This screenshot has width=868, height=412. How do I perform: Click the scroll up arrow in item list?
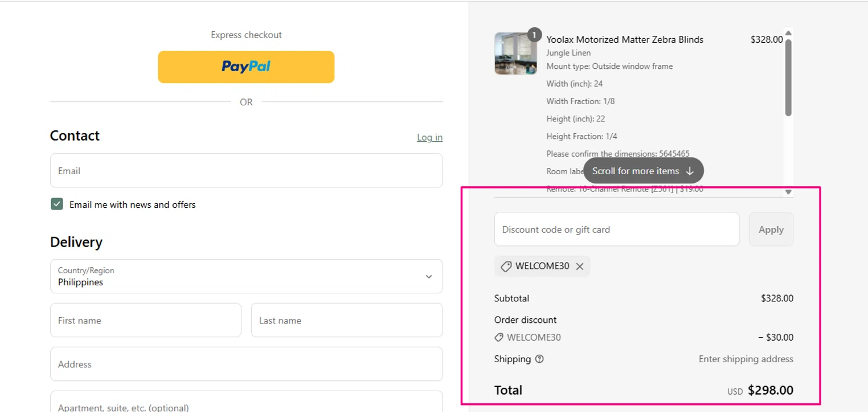click(x=788, y=33)
